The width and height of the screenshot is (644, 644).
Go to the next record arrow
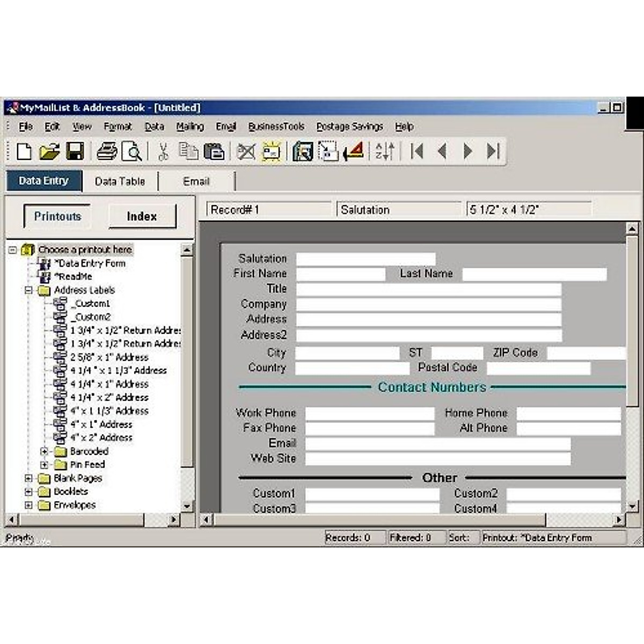pyautogui.click(x=467, y=152)
